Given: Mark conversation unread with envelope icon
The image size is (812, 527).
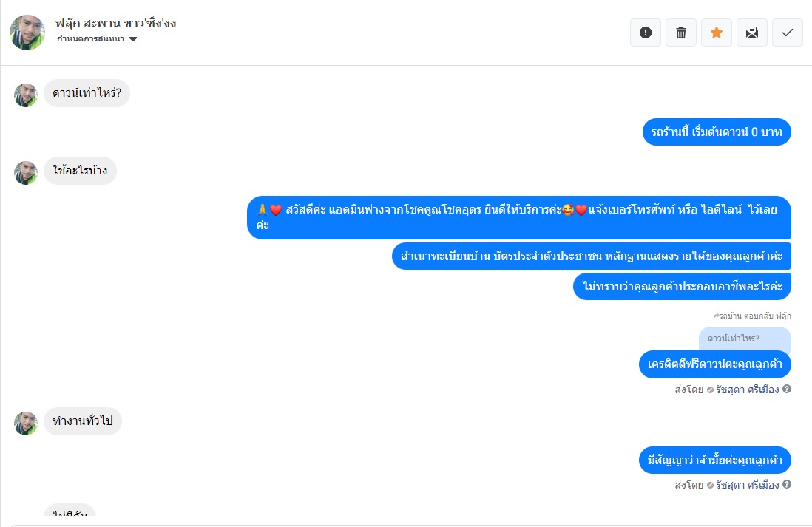Looking at the screenshot, I should click(x=752, y=33).
